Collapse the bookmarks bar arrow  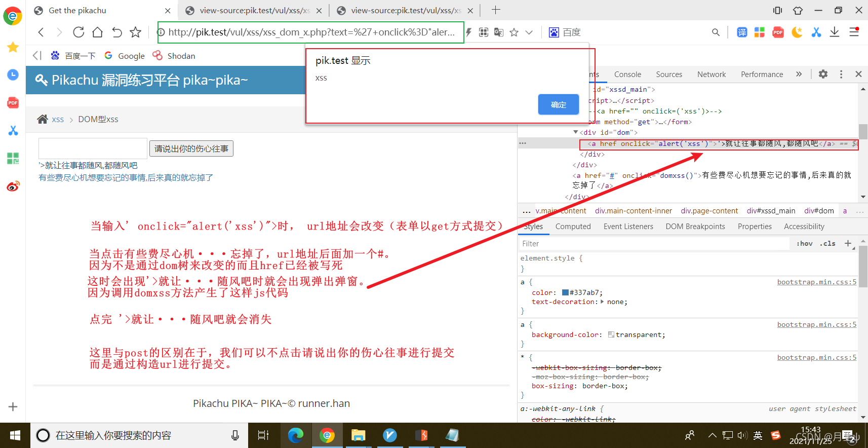pyautogui.click(x=37, y=55)
